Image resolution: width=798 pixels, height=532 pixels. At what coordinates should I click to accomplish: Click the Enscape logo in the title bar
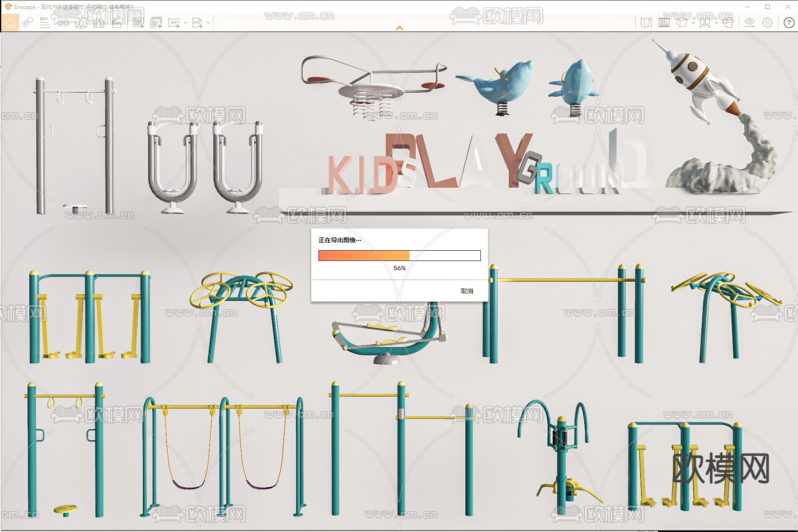click(8, 7)
